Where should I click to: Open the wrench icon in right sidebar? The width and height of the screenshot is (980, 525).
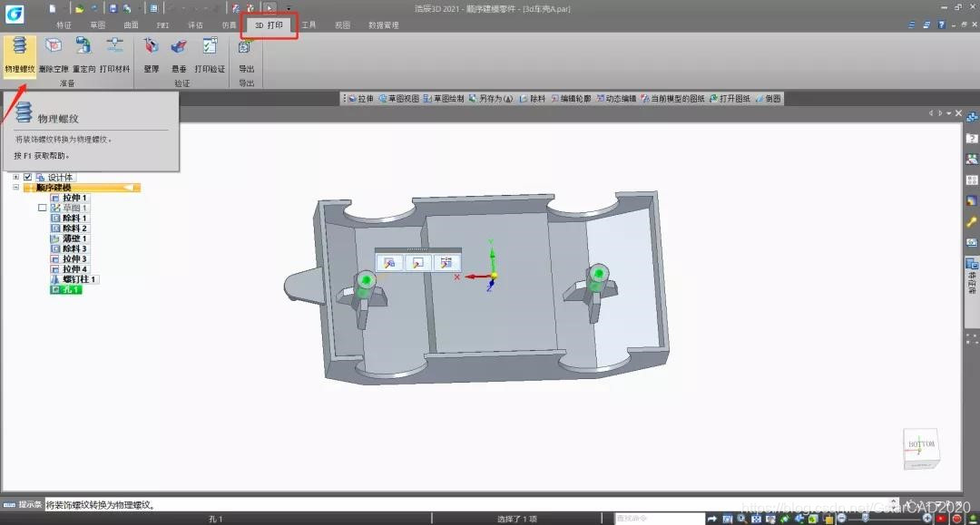[972, 221]
